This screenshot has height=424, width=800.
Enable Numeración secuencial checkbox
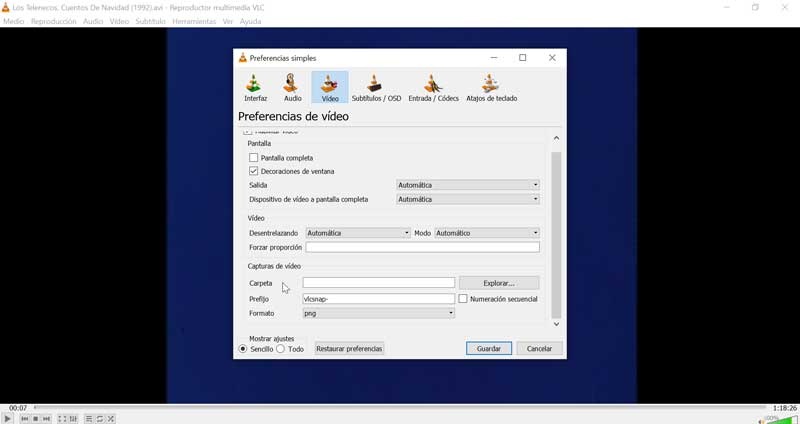[463, 299]
